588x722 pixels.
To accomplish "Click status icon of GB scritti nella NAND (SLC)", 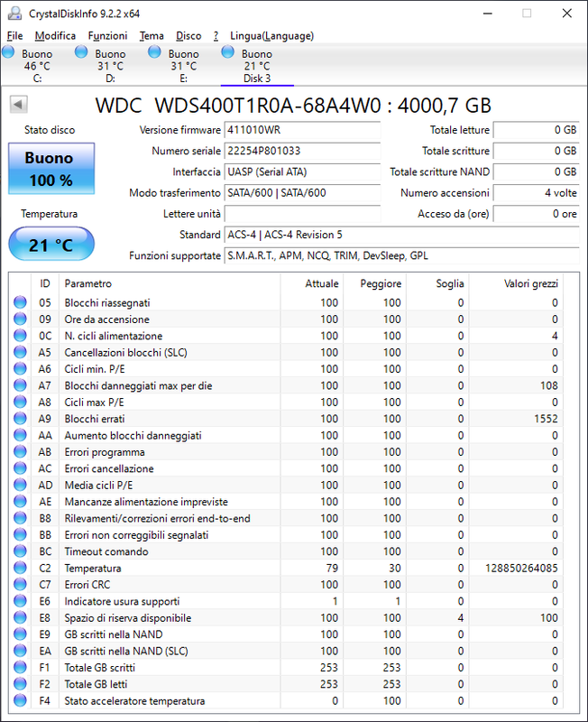I will 20,650.
